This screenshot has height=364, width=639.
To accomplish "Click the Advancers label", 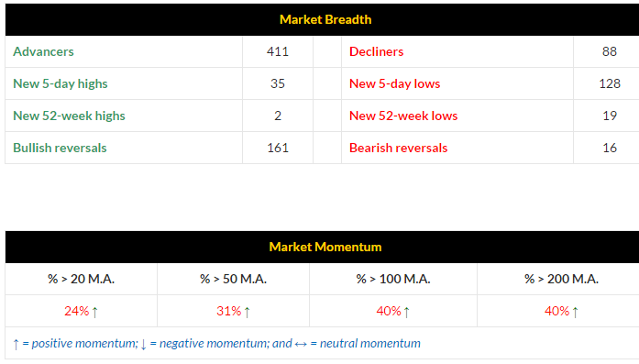I will pyautogui.click(x=43, y=51).
